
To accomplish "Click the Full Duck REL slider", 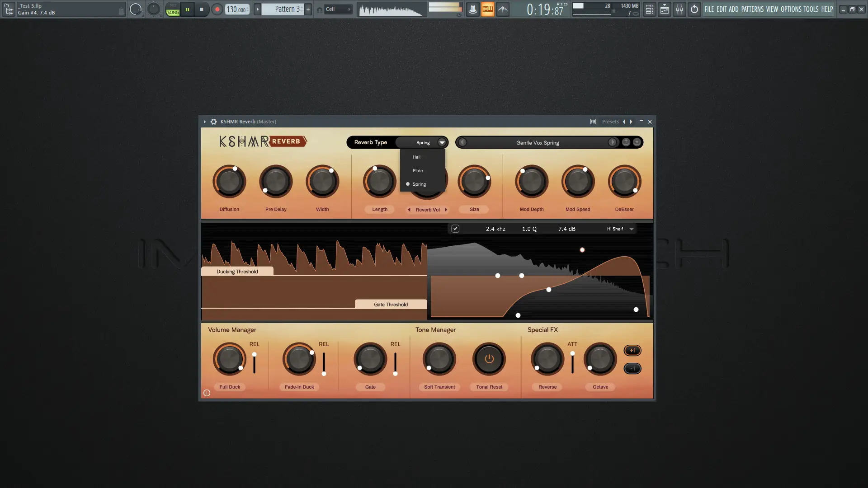I will pos(254,362).
